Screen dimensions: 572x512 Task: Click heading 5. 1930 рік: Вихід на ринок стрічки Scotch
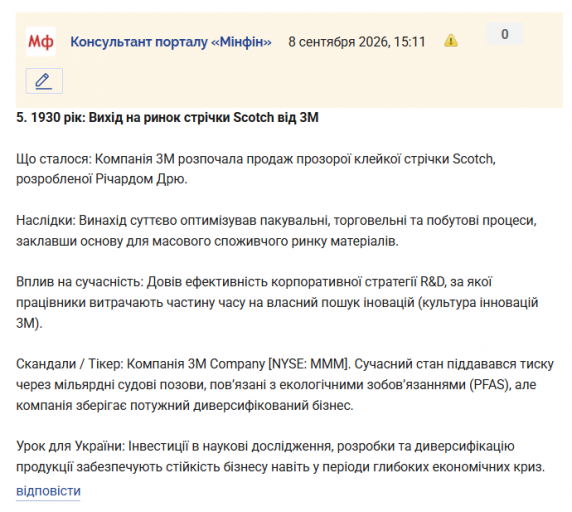pos(167,117)
